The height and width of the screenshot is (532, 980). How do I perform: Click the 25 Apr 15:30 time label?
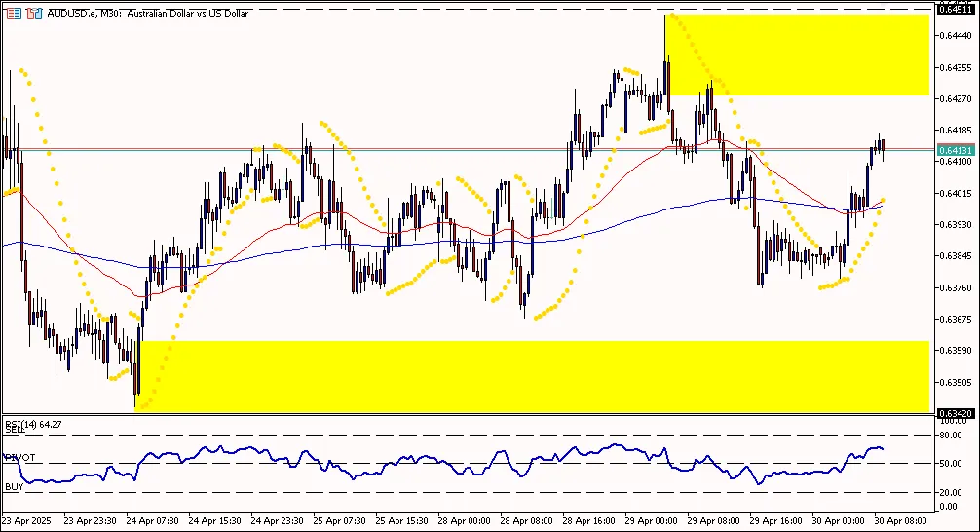402,520
